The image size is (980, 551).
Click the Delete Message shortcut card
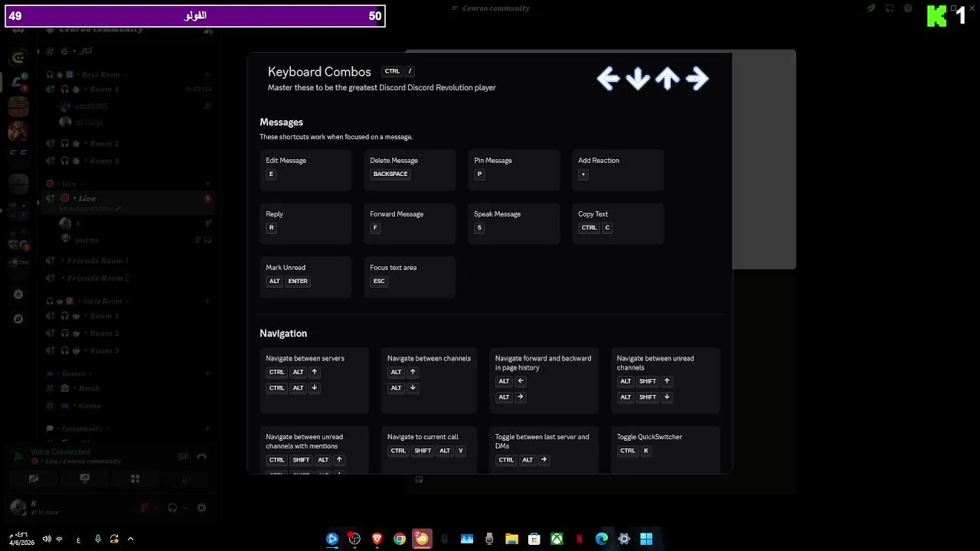click(x=410, y=170)
